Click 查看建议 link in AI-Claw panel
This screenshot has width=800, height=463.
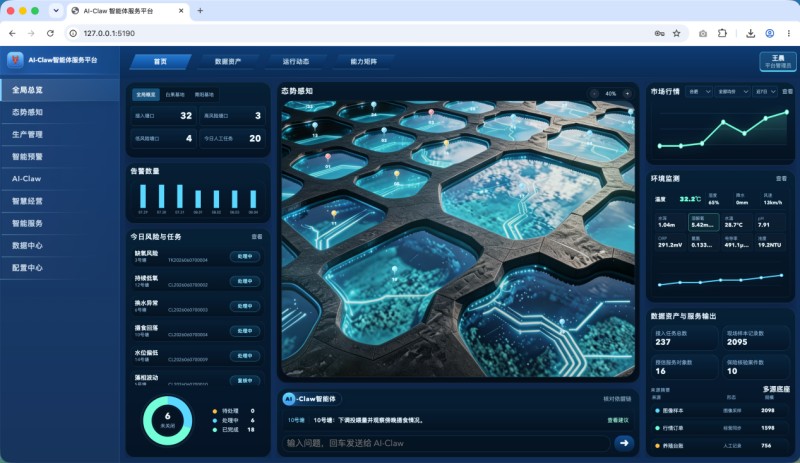pos(618,420)
